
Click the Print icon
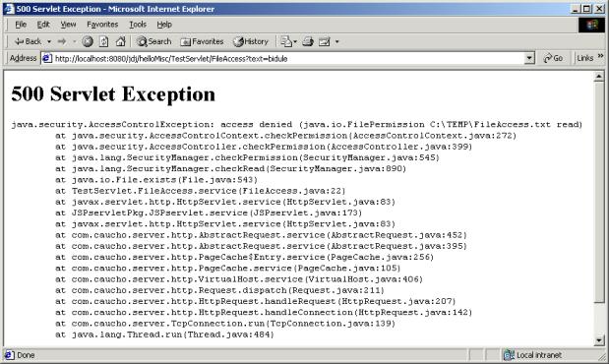click(x=308, y=41)
